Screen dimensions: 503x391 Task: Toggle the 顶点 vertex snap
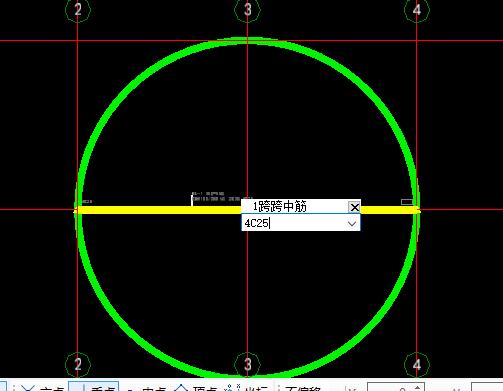pyautogui.click(x=196, y=387)
